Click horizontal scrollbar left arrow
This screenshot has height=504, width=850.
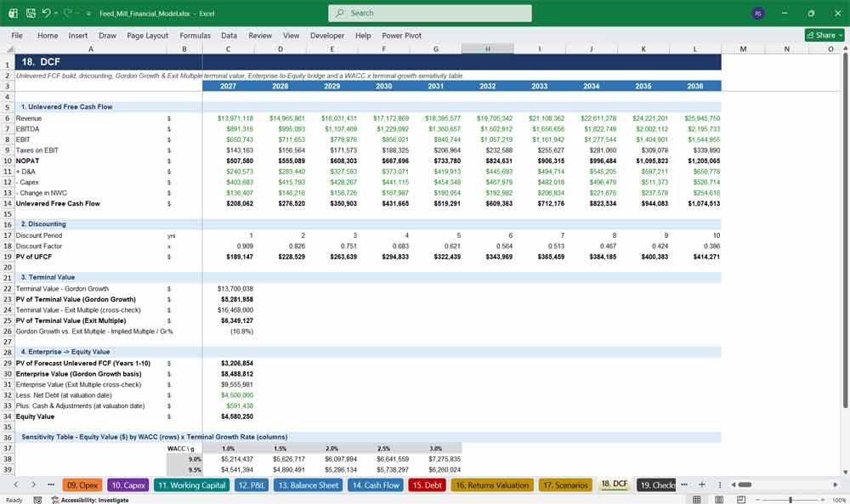tap(733, 484)
